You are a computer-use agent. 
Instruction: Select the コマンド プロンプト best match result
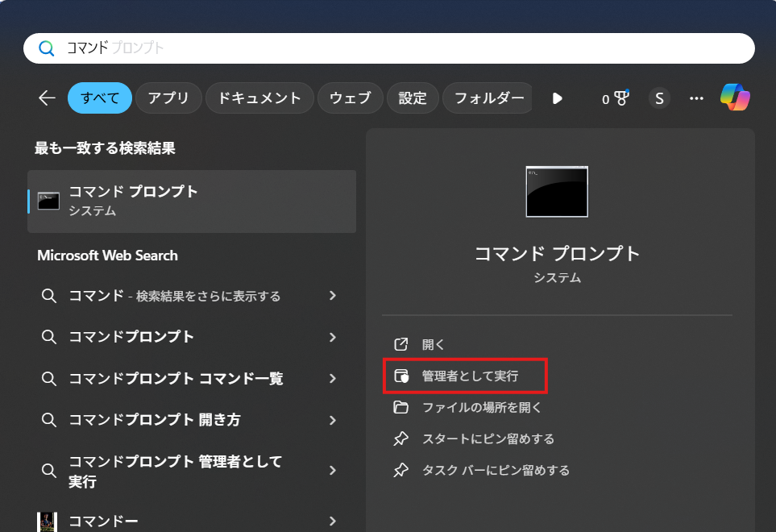[x=192, y=202]
